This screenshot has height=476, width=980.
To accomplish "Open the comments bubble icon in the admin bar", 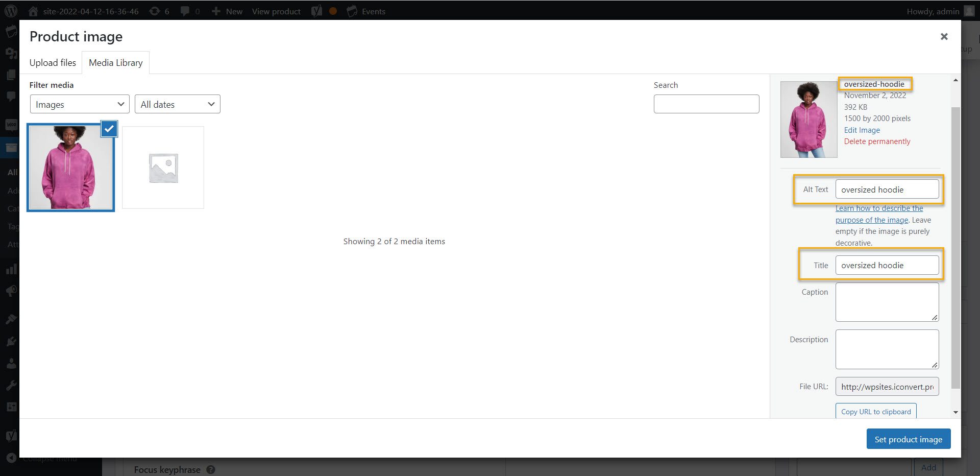I will coord(185,11).
